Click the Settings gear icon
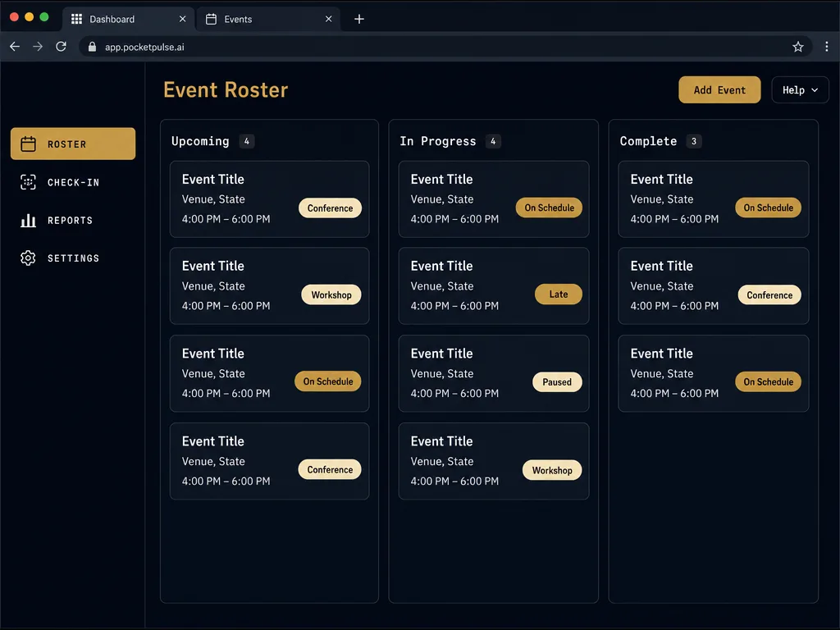 (29, 258)
